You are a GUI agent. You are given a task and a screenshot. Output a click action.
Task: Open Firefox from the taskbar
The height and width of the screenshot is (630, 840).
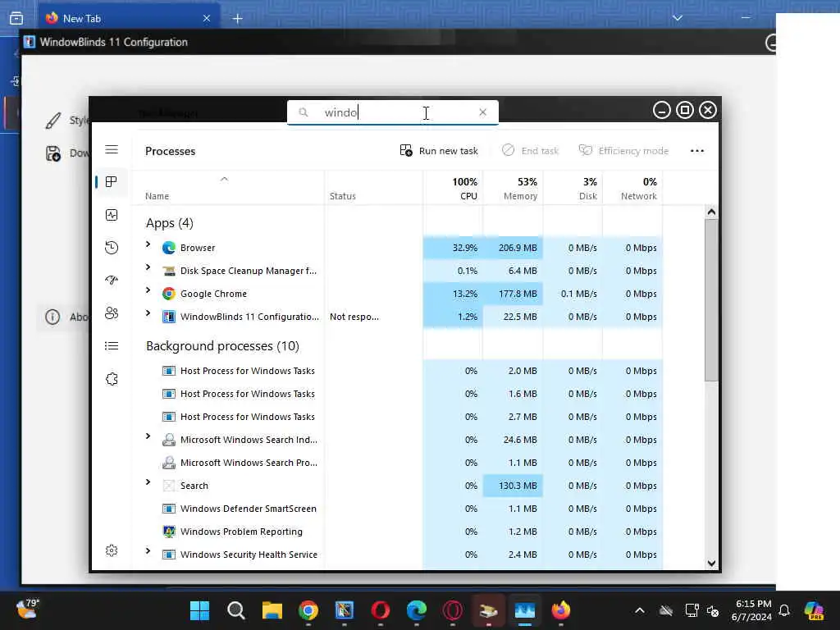point(561,610)
